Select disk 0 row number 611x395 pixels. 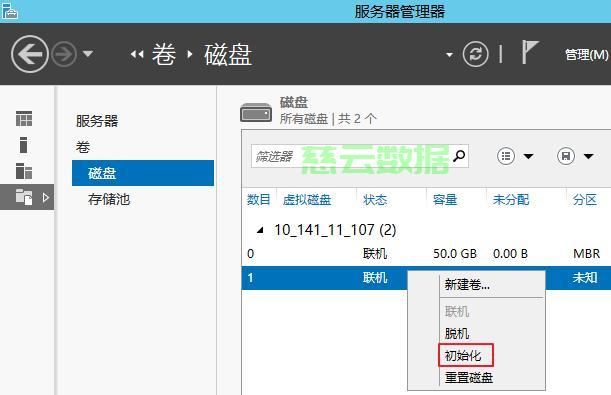click(x=251, y=254)
